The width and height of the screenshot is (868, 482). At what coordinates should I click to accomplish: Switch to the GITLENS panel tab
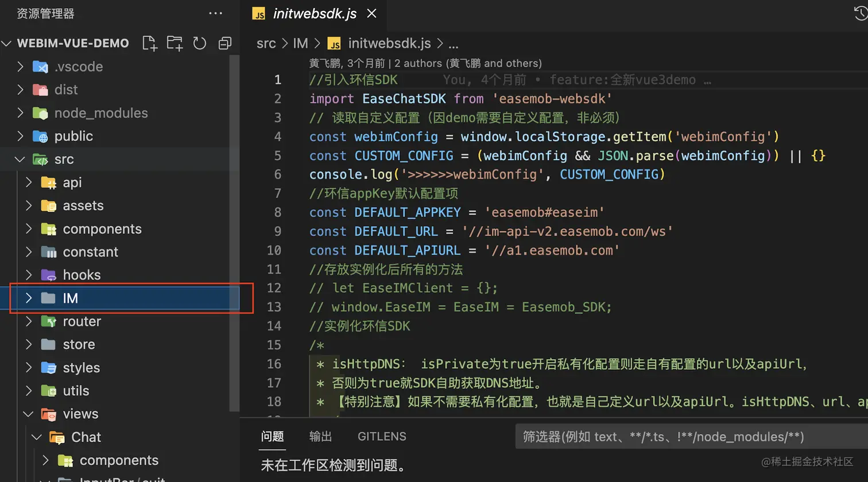coord(382,437)
